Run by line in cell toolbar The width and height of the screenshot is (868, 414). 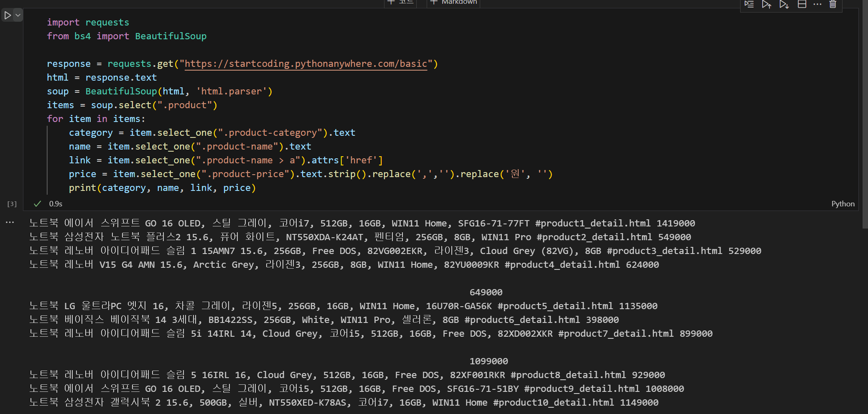[x=749, y=4]
